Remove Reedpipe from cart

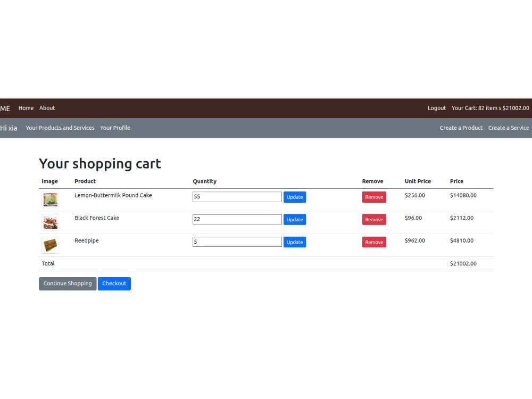coord(374,242)
